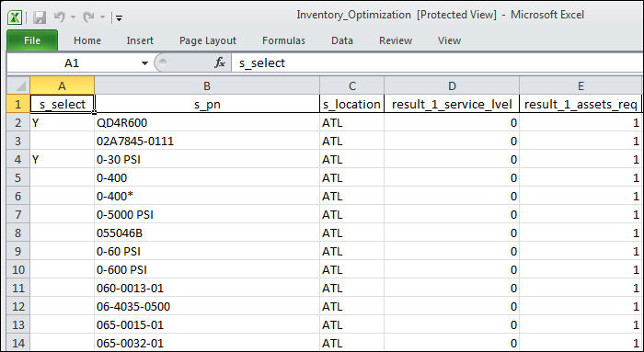Image resolution: width=644 pixels, height=352 pixels.
Task: Select column B header
Action: tap(207, 85)
